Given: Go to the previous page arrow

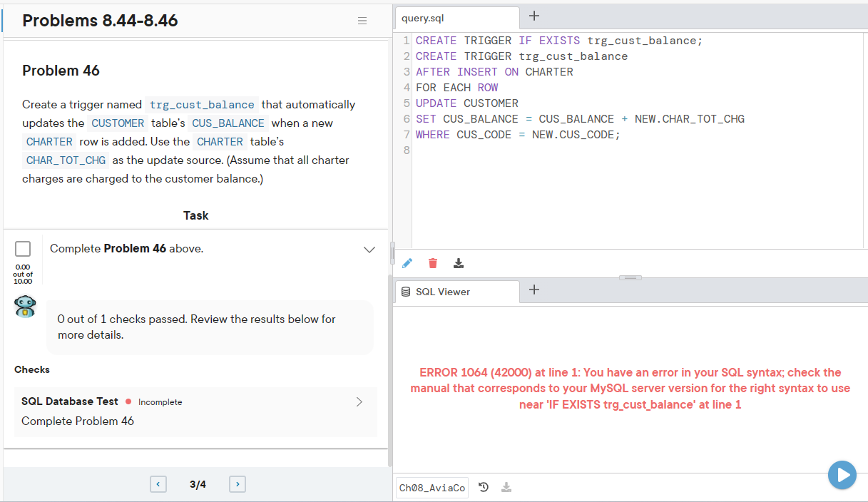Looking at the screenshot, I should [158, 485].
